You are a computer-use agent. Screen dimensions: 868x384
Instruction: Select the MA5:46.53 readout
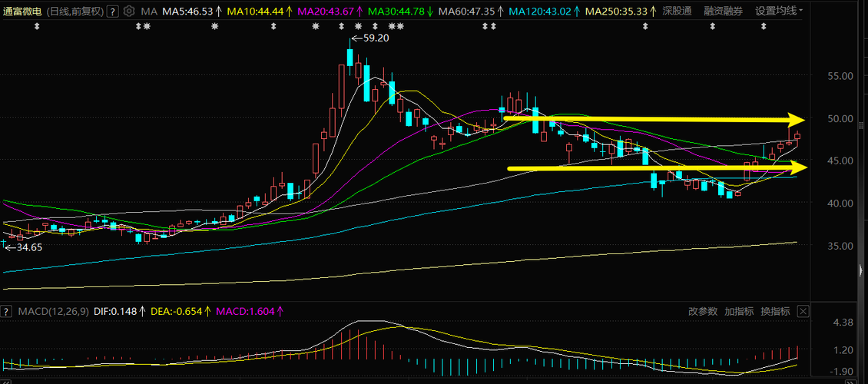click(187, 11)
